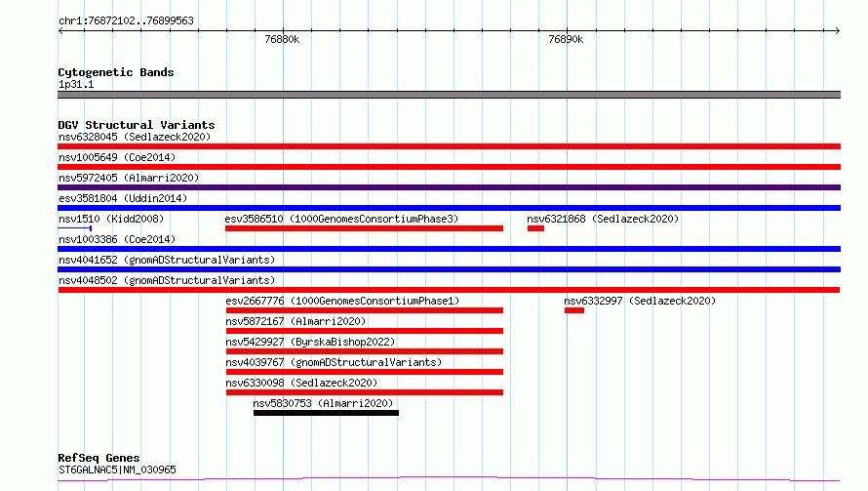868x491 pixels.
Task: Open nsv4039767 (gnomADStructuralVariants) label
Action: point(334,362)
